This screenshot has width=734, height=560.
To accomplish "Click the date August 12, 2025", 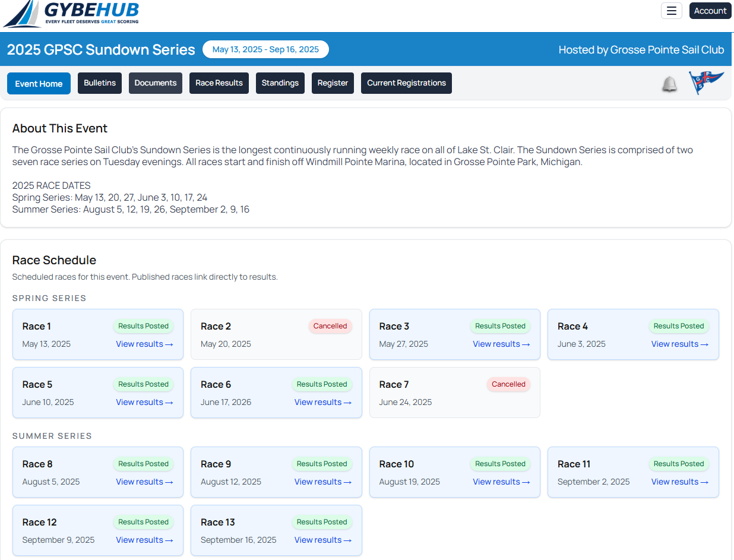I will pos(231,482).
